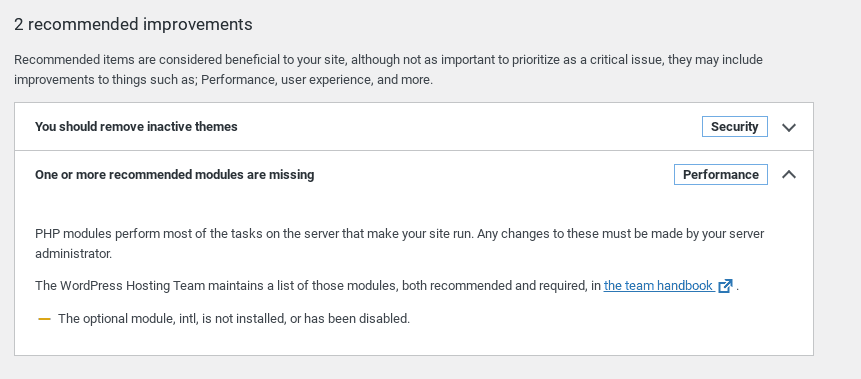Image resolution: width=861 pixels, height=379 pixels.
Task: Click the intl module not installed message
Action: pos(234,319)
